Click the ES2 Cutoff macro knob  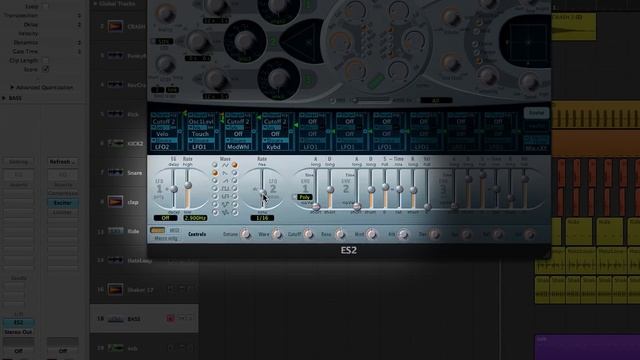coord(309,234)
